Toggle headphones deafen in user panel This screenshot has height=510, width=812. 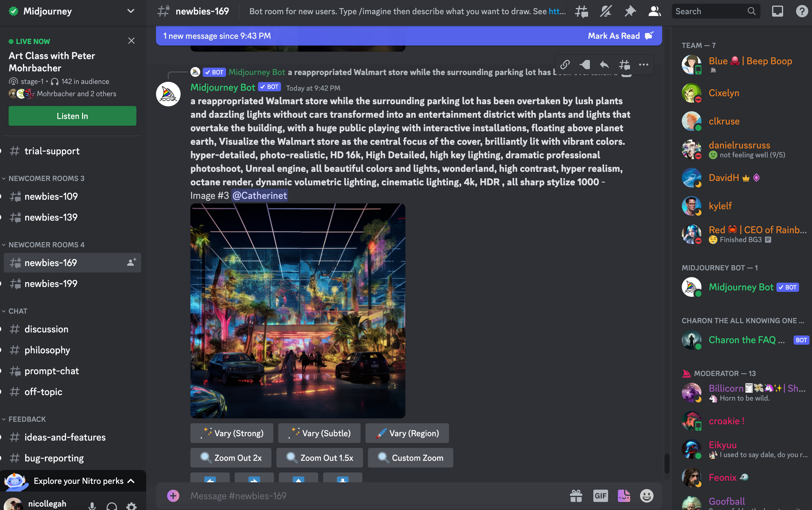(112, 506)
